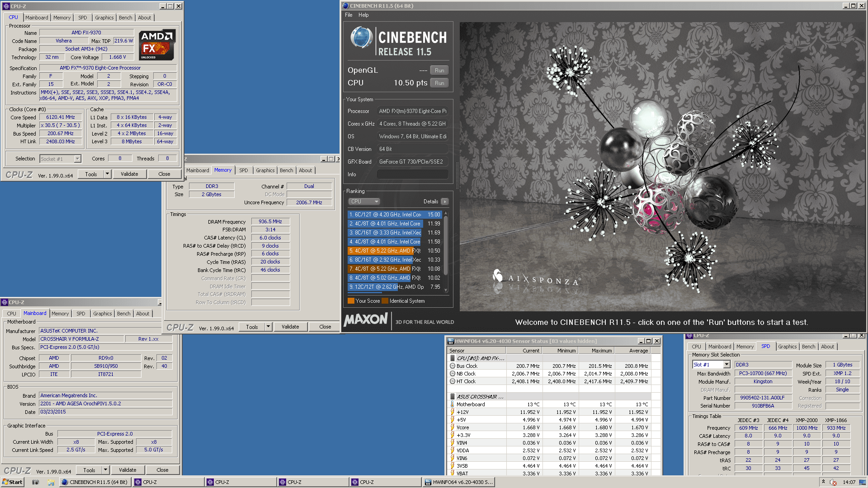This screenshot has width=868, height=488.
Task: Click the ASUS CROSSHAIR chip icon in HWiNFO
Action: (453, 397)
